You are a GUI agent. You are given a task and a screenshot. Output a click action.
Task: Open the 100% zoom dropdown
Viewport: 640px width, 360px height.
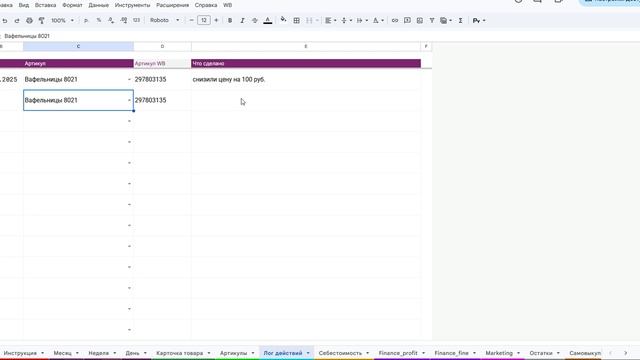(x=62, y=20)
